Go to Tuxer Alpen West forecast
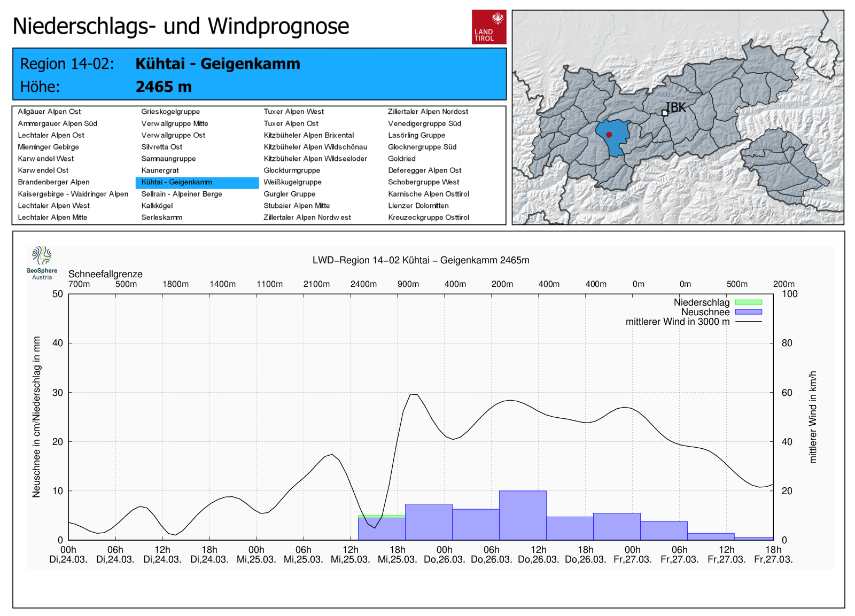The image size is (855, 616). pyautogui.click(x=293, y=112)
